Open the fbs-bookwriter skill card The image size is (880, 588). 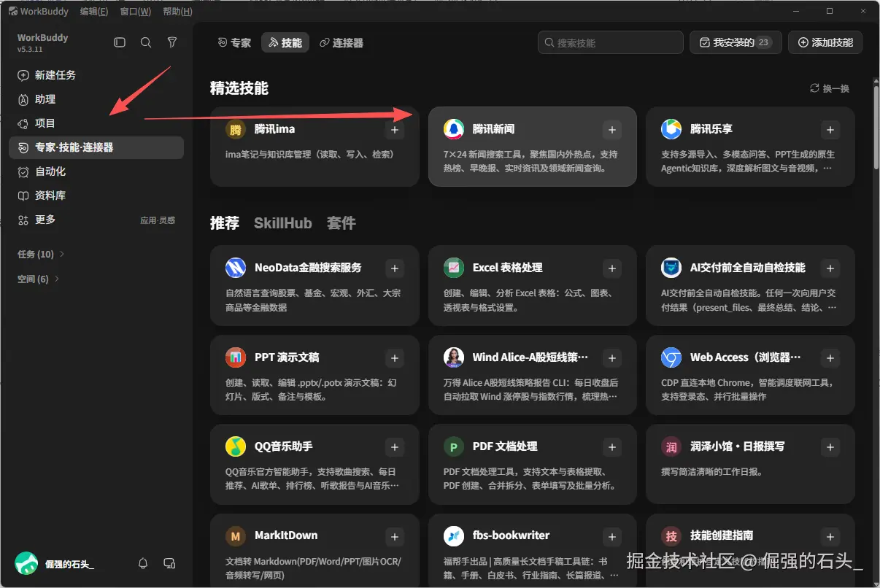[532, 551]
